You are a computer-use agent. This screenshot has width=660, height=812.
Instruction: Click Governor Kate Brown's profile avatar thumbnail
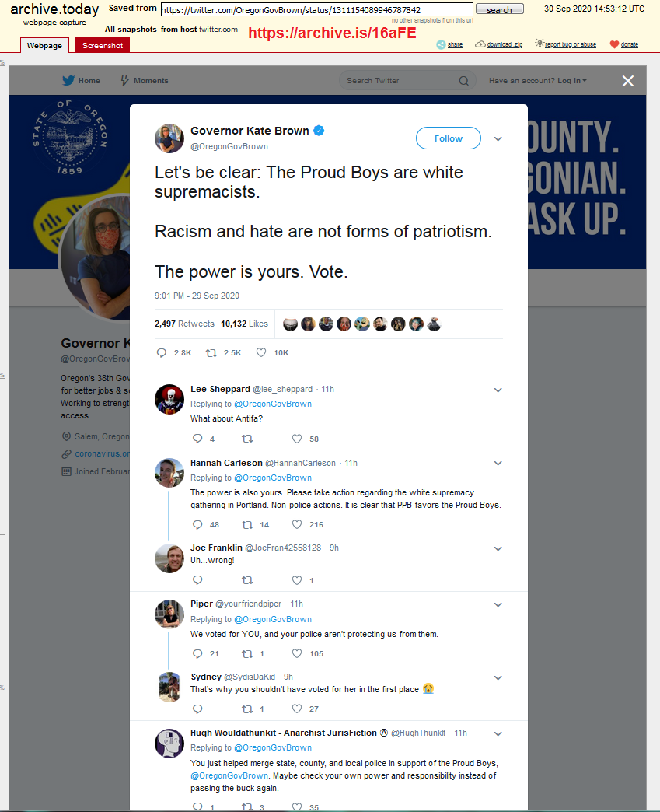click(x=169, y=138)
